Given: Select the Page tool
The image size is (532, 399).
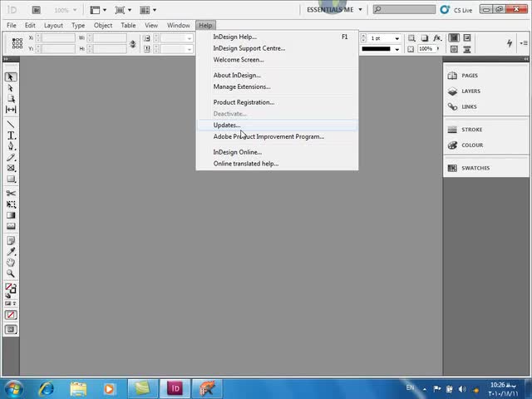Looking at the screenshot, I should [x=11, y=99].
